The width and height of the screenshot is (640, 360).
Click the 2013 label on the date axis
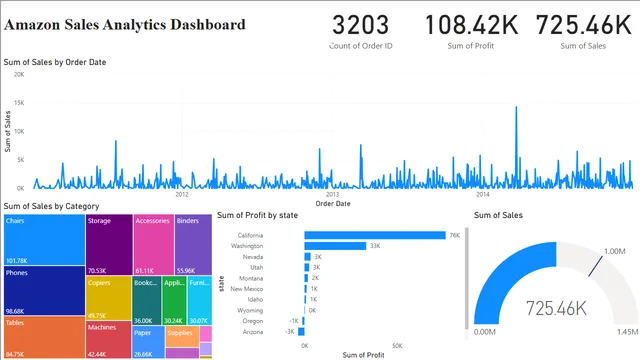coord(332,194)
